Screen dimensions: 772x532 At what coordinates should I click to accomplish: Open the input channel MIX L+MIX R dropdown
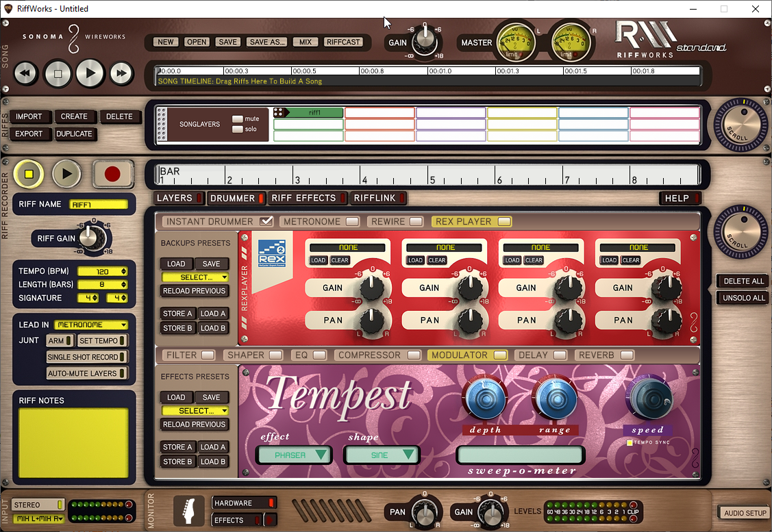coord(38,519)
